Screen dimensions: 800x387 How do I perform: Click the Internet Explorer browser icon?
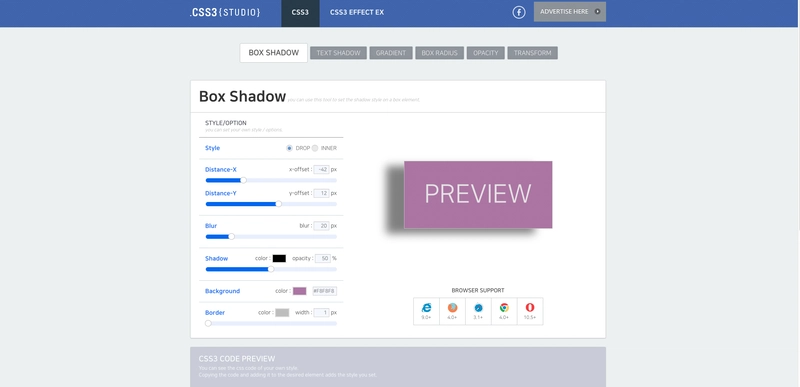426,307
